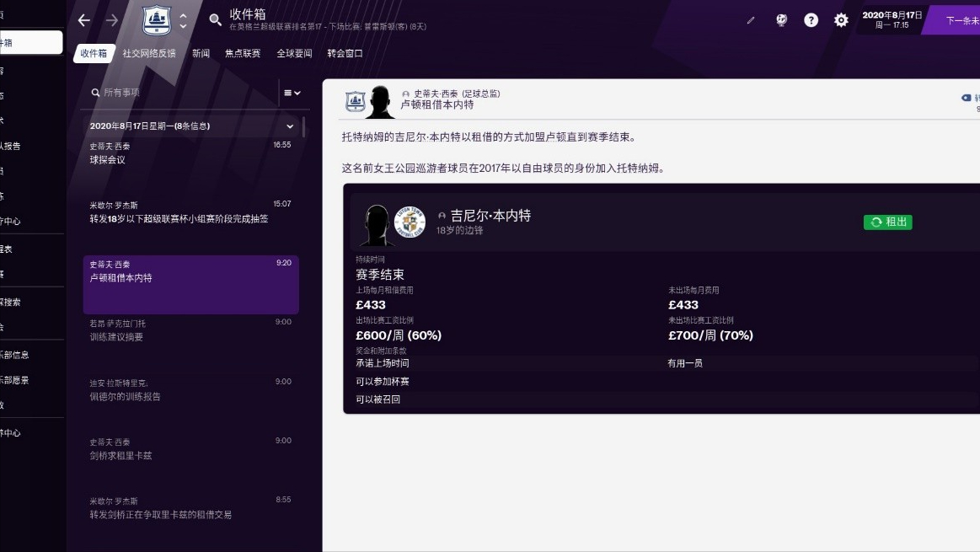Open the club switcher up-down chevrons

point(184,20)
